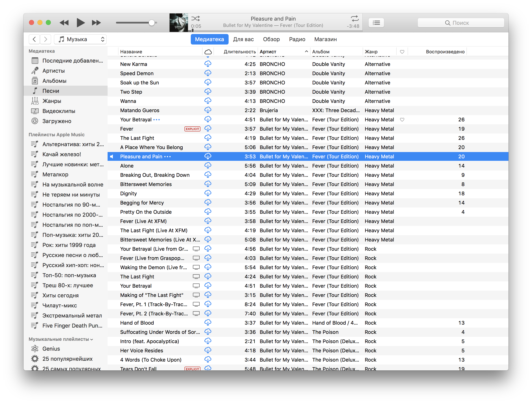Sort by the heart (loved) column header

(x=402, y=51)
